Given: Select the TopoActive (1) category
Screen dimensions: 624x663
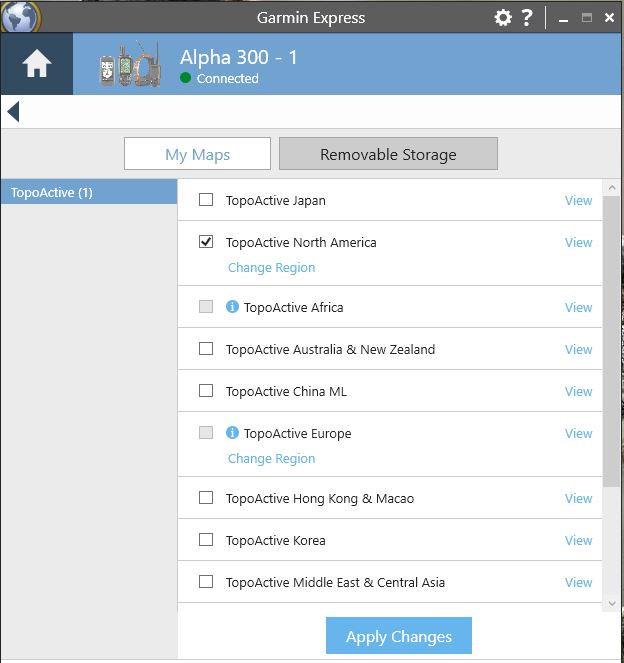Looking at the screenshot, I should [89, 192].
